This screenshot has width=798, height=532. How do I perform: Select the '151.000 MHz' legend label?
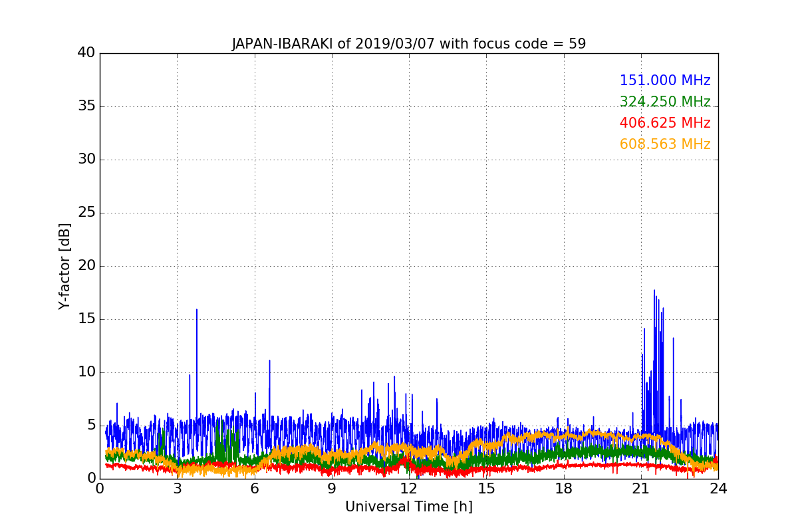(x=665, y=80)
